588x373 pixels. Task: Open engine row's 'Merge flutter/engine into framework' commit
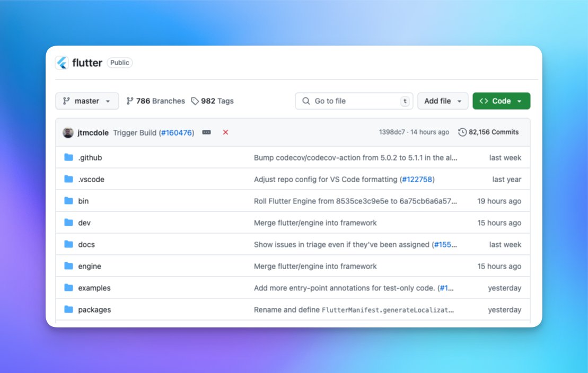coord(315,267)
